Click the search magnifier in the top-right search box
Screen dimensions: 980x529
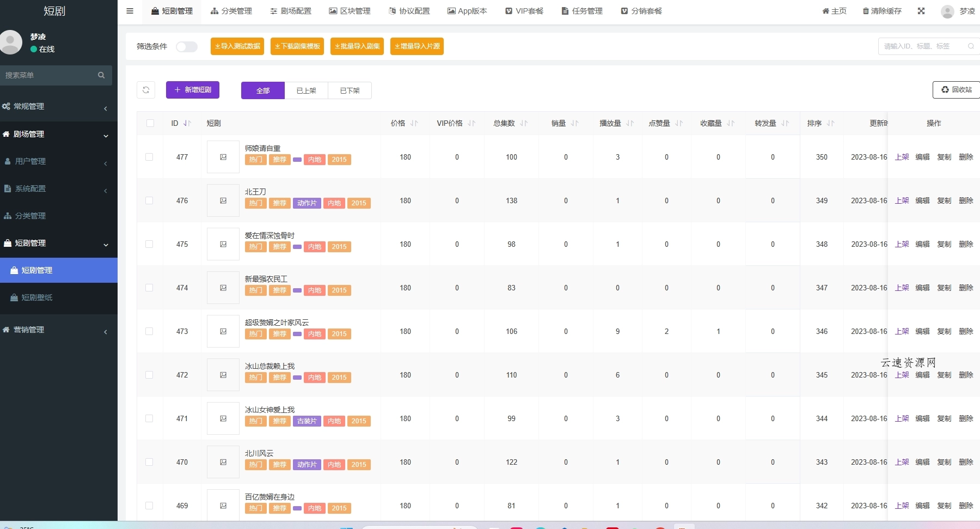coord(971,46)
